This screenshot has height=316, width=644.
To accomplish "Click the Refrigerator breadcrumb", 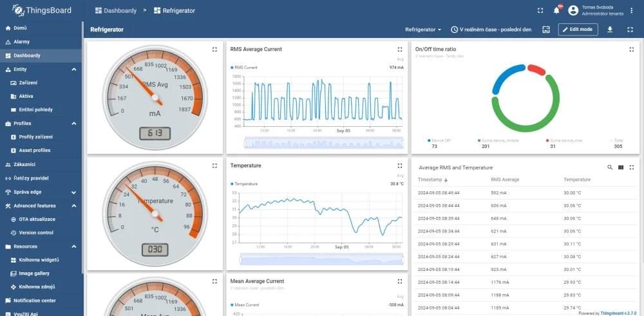I will [175, 11].
